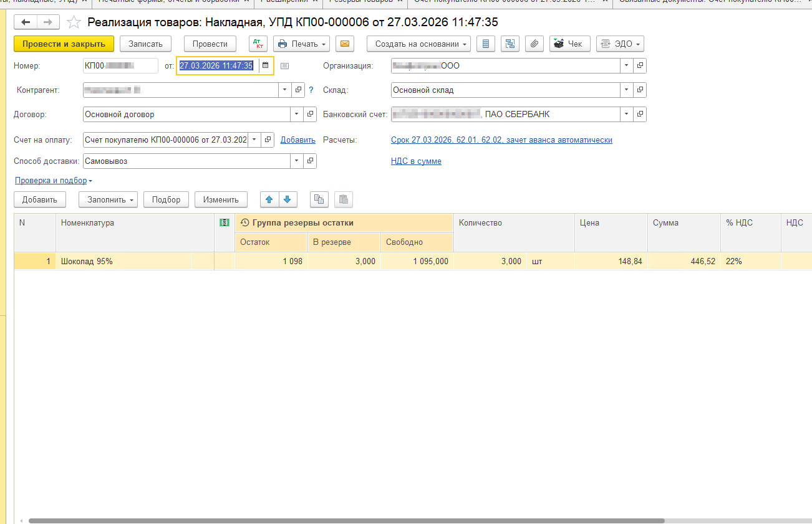
Task: Click the Чек cash register button
Action: pyautogui.click(x=569, y=44)
